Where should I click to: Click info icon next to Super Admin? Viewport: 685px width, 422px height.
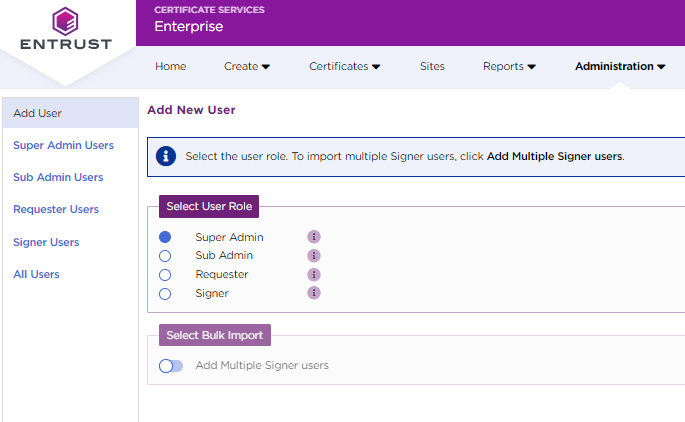coord(314,237)
